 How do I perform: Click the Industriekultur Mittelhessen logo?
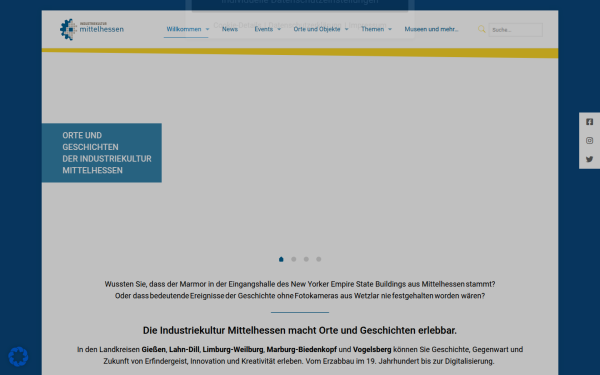point(92,29)
